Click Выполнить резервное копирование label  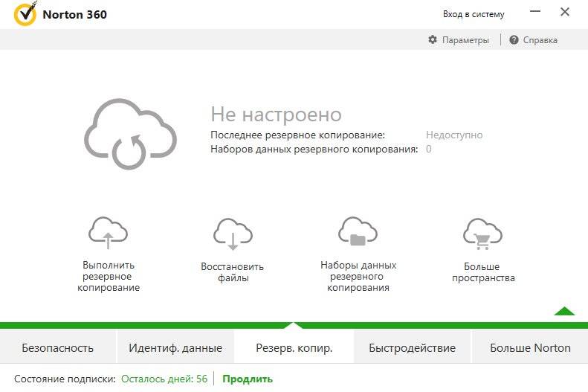(109, 276)
